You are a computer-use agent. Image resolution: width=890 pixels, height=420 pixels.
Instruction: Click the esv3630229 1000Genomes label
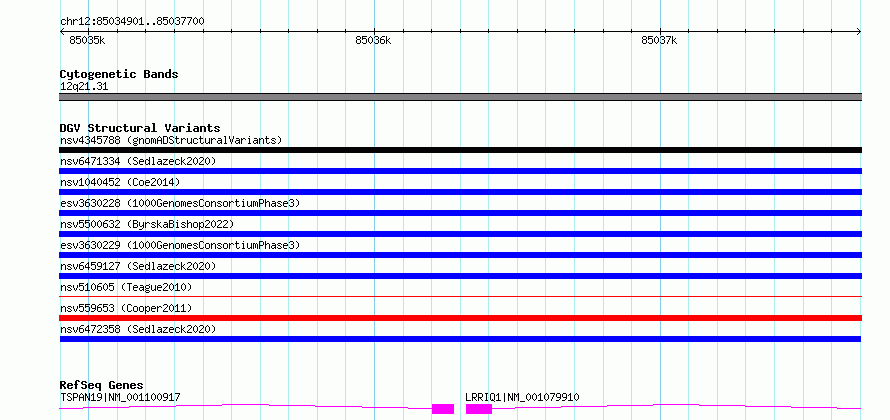click(x=180, y=245)
